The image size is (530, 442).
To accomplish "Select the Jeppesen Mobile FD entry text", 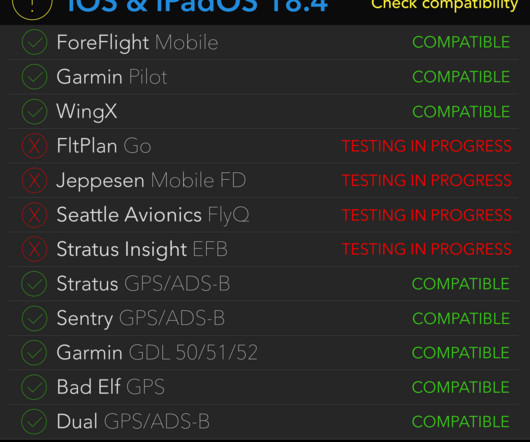I will [151, 180].
